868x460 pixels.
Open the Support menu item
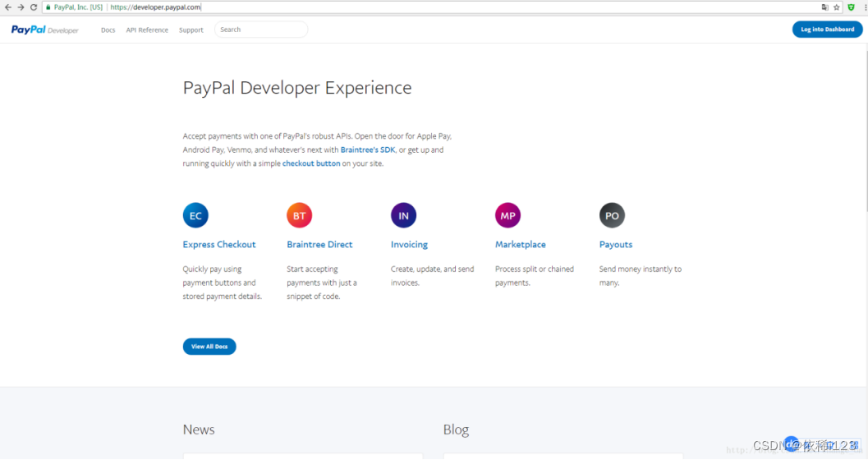pyautogui.click(x=191, y=30)
